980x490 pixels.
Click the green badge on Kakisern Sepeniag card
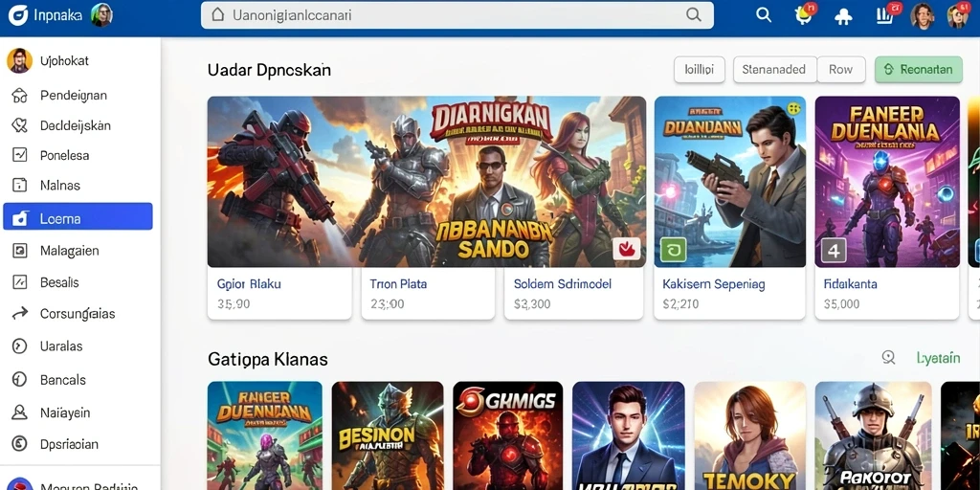[673, 250]
